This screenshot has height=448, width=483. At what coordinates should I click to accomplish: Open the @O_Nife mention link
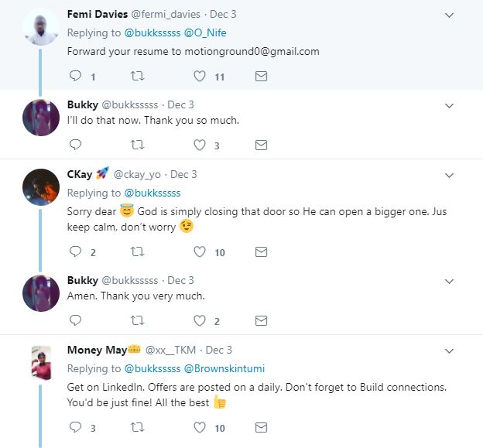point(204,32)
